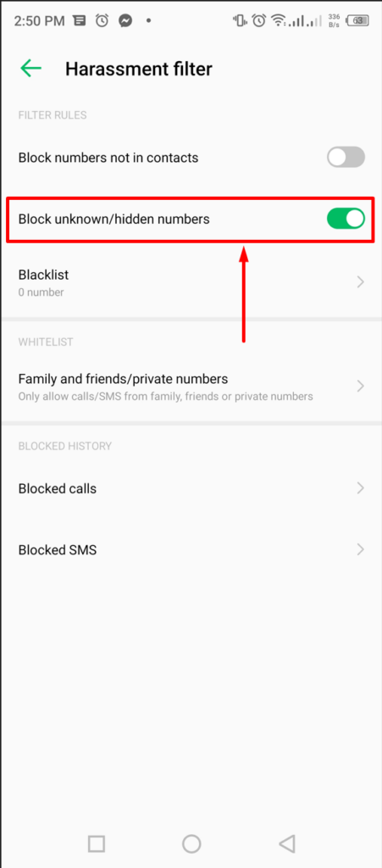Screen dimensions: 382x868
Task: Open the Blacklist entry
Action: click(191, 282)
